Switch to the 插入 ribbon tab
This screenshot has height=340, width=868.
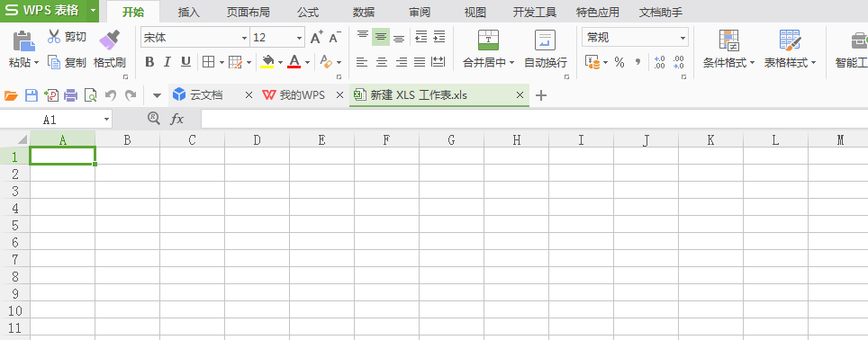click(x=188, y=13)
